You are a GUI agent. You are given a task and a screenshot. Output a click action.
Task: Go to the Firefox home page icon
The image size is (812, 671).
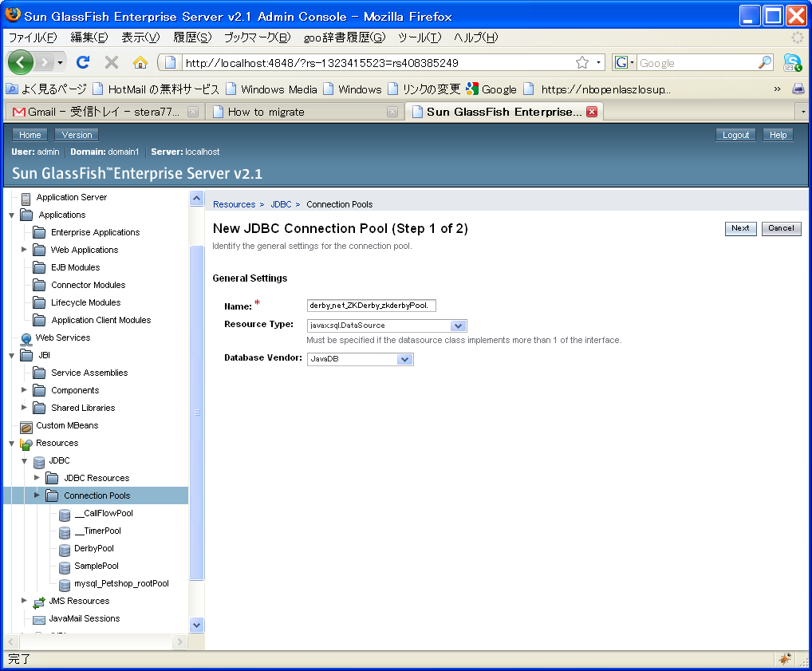140,63
